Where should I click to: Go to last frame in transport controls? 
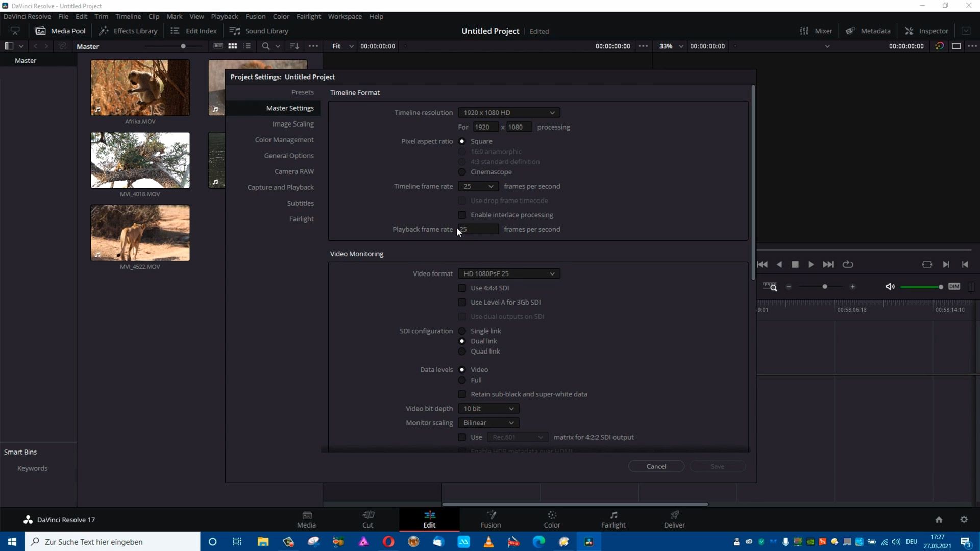828,264
